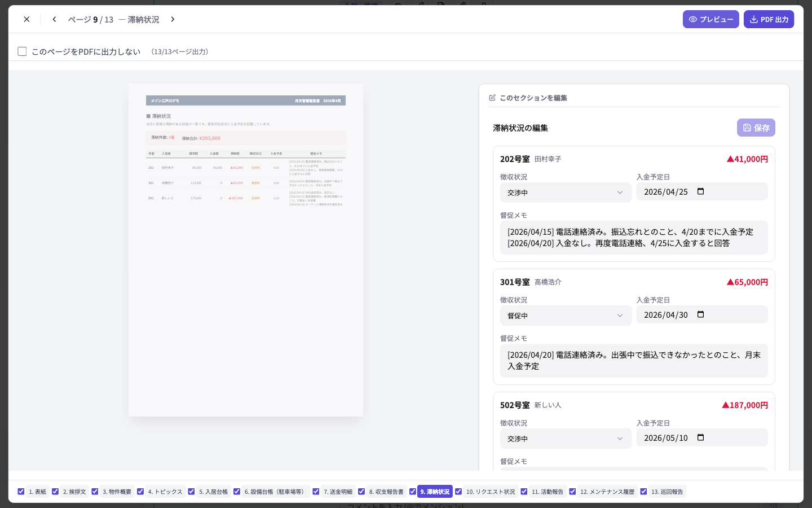Viewport: 812px width, 508px height.
Task: Edit the 入金予定日 field of 502号室
Action: (702, 437)
